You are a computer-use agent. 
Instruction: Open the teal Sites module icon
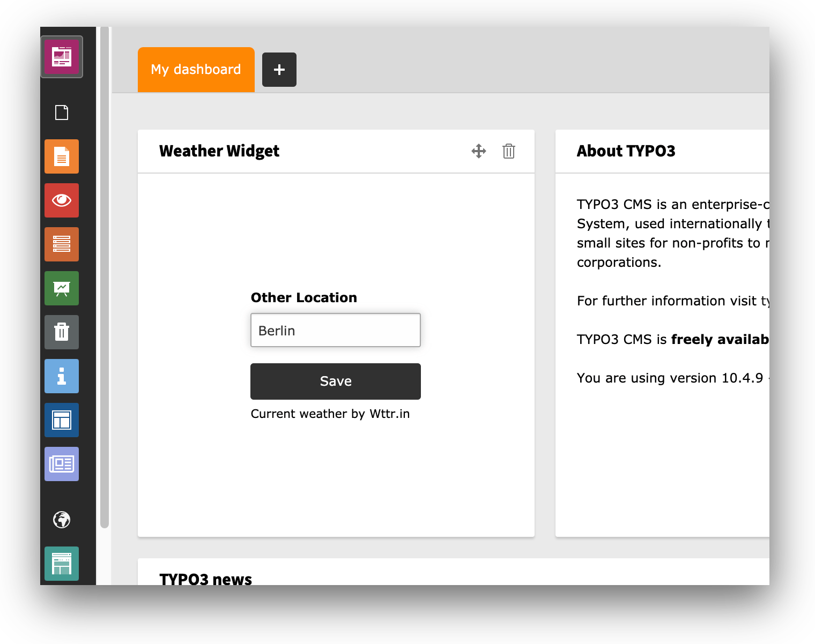[62, 564]
